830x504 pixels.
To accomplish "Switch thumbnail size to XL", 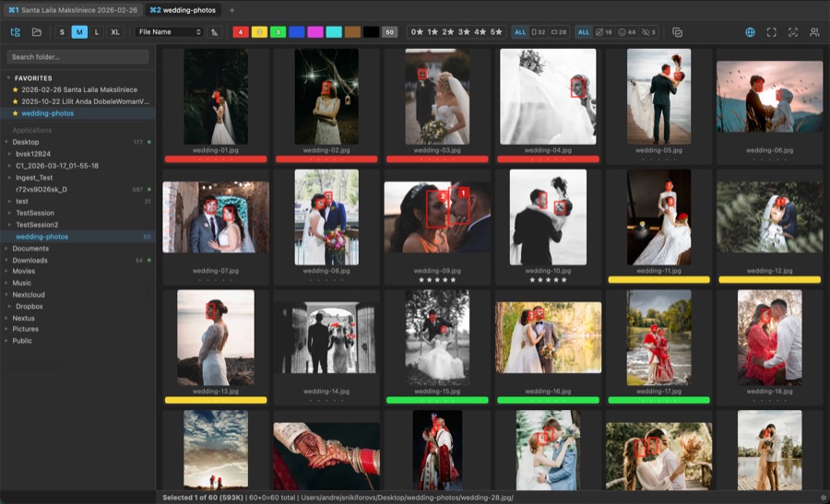I will click(115, 32).
